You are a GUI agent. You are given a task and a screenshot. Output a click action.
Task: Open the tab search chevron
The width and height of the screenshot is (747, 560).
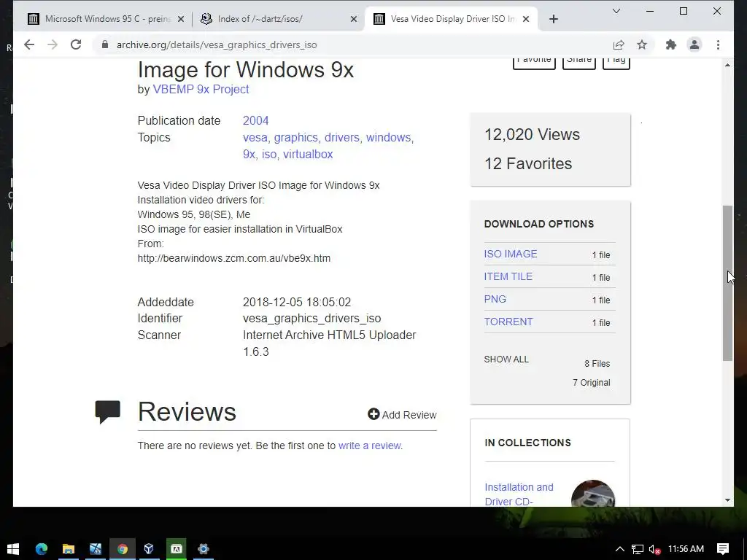coord(616,11)
